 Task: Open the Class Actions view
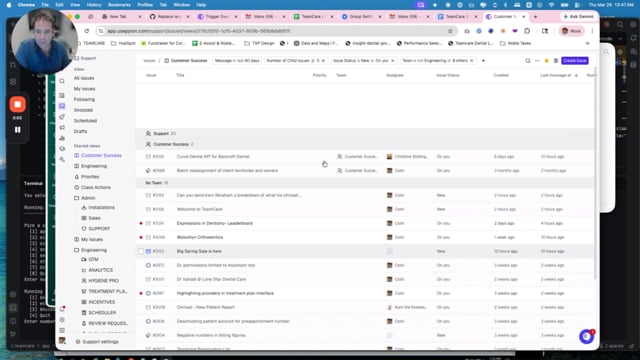(96, 187)
